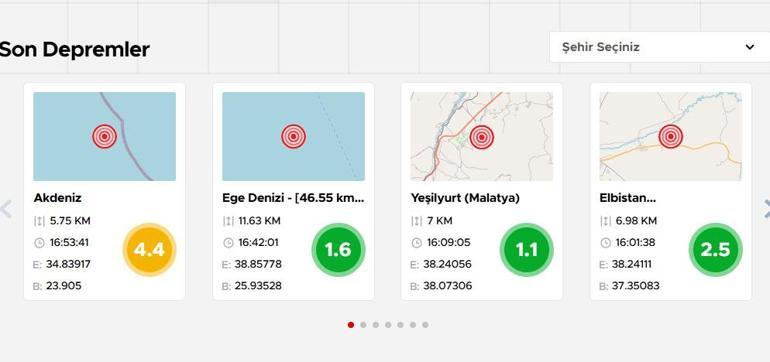Click the epicenter marker on Yeşilyurt map

point(481,137)
